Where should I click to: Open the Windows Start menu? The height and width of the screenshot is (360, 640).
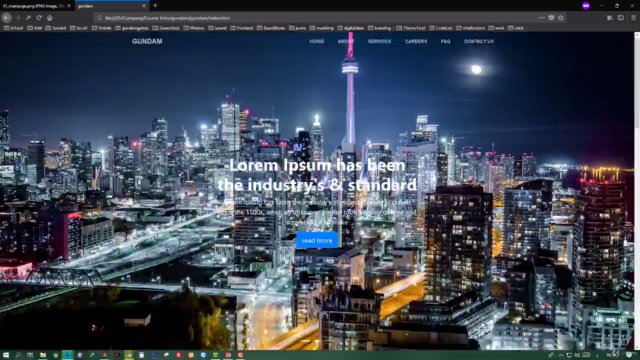[x=6, y=355]
